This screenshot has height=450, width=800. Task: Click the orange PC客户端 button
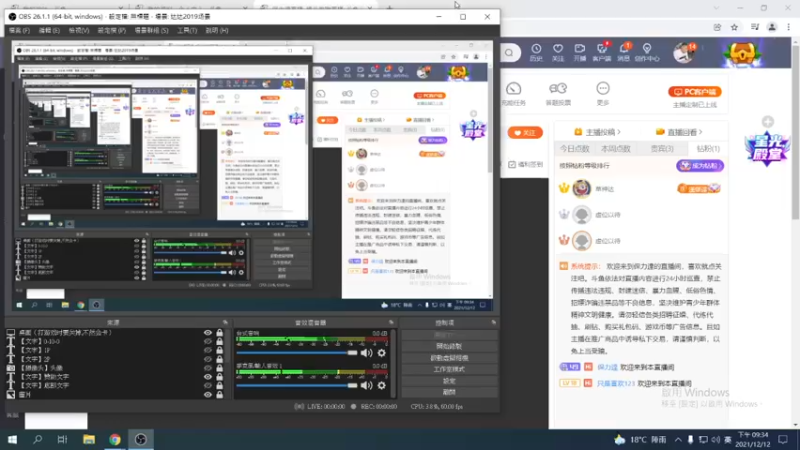(x=694, y=92)
